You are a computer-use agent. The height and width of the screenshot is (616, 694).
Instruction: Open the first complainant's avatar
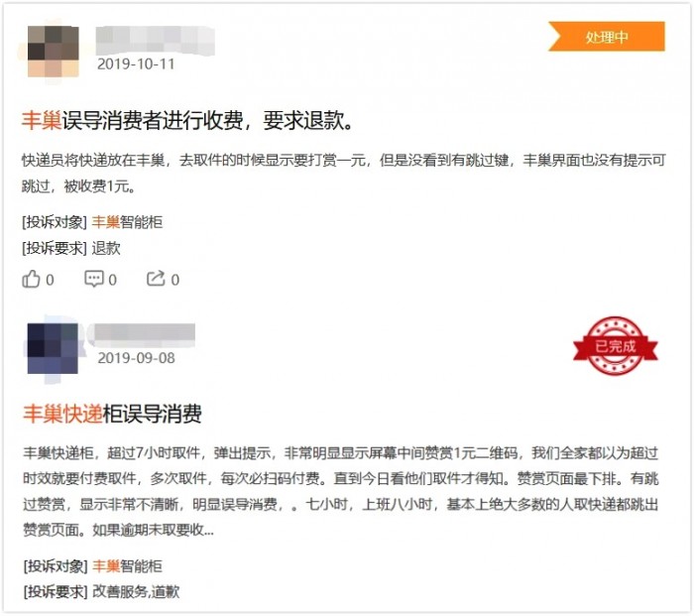pyautogui.click(x=54, y=52)
